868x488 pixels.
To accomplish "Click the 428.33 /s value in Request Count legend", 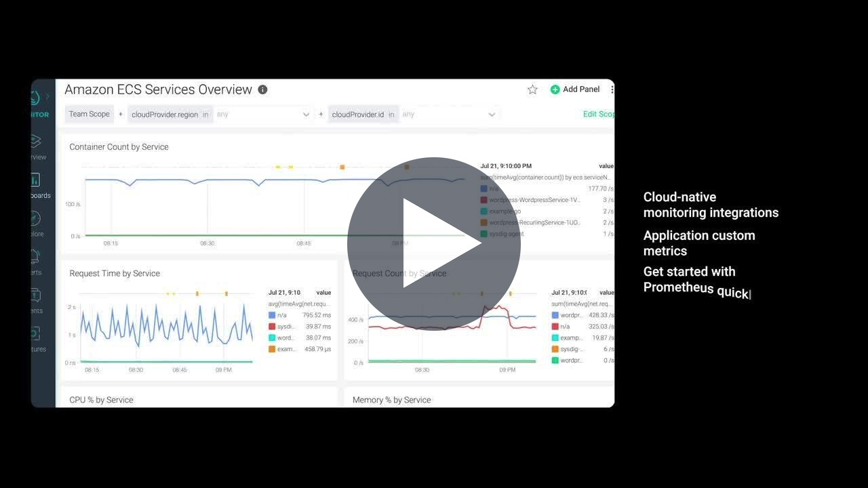I will pos(601,315).
